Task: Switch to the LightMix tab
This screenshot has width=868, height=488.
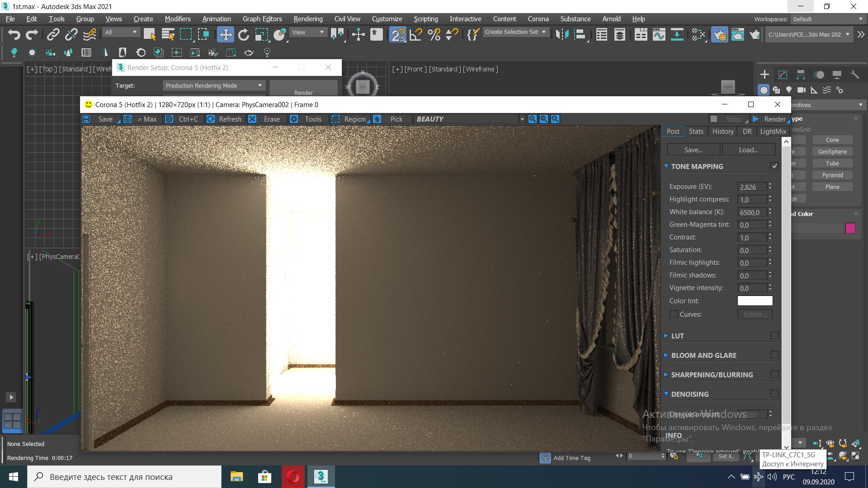Action: (x=773, y=131)
